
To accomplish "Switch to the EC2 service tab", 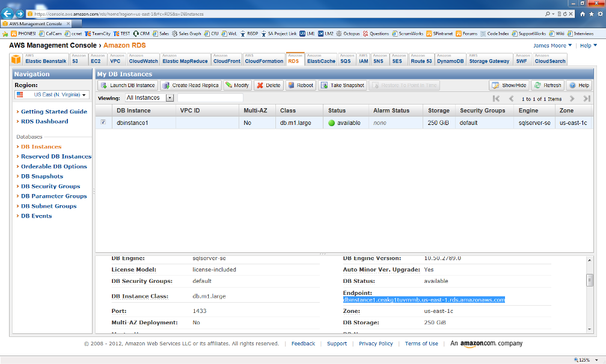I will (98, 59).
